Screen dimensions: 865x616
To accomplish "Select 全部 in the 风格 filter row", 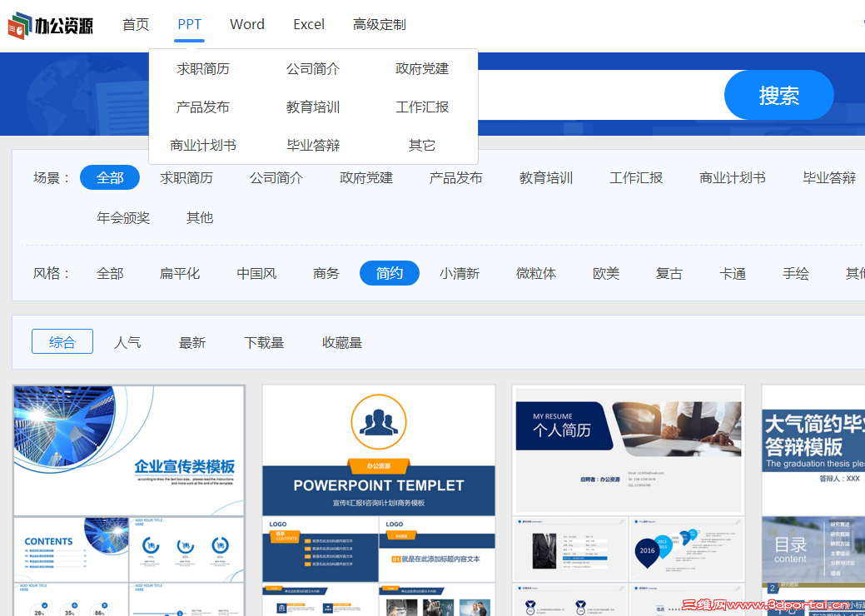I will [110, 273].
